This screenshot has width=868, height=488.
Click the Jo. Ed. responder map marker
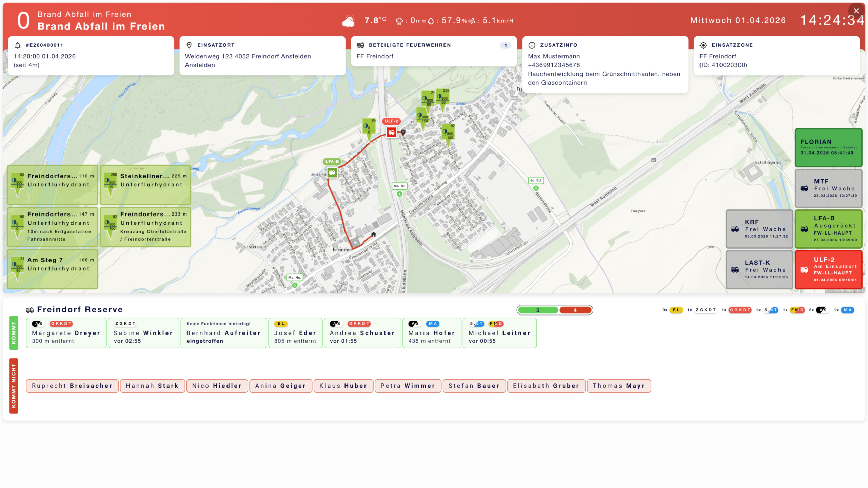tap(536, 188)
